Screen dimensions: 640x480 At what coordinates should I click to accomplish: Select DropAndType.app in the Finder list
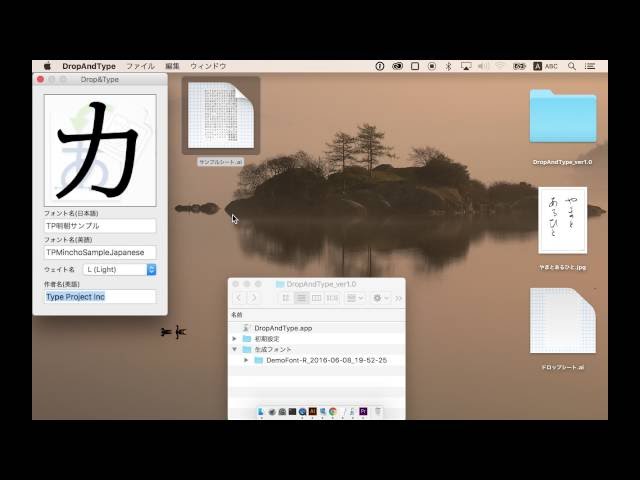(x=317, y=328)
